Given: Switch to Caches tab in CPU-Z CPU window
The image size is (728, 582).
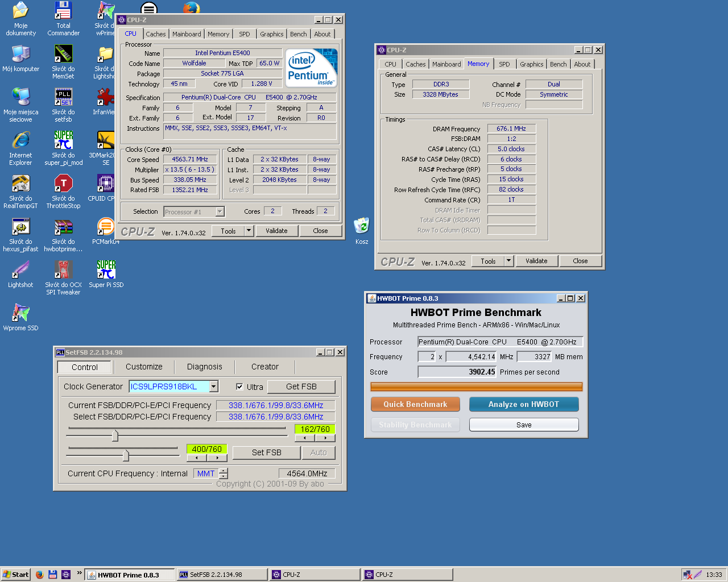Looking at the screenshot, I should click(x=155, y=34).
